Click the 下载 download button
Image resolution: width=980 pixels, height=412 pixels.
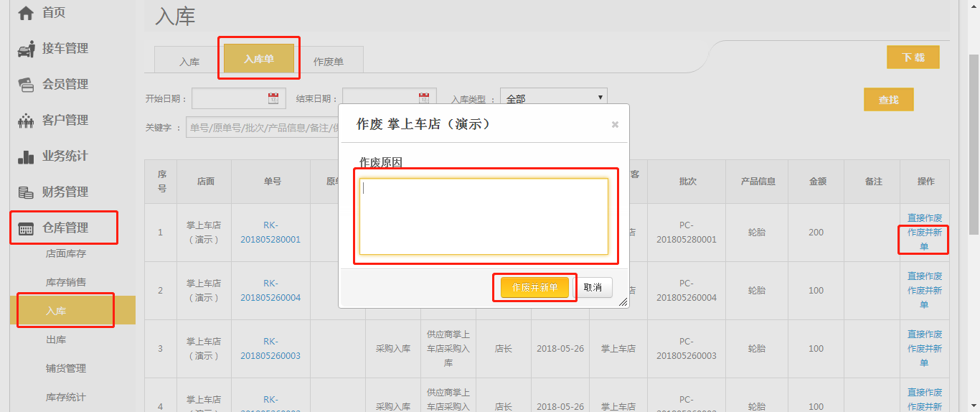pos(913,57)
